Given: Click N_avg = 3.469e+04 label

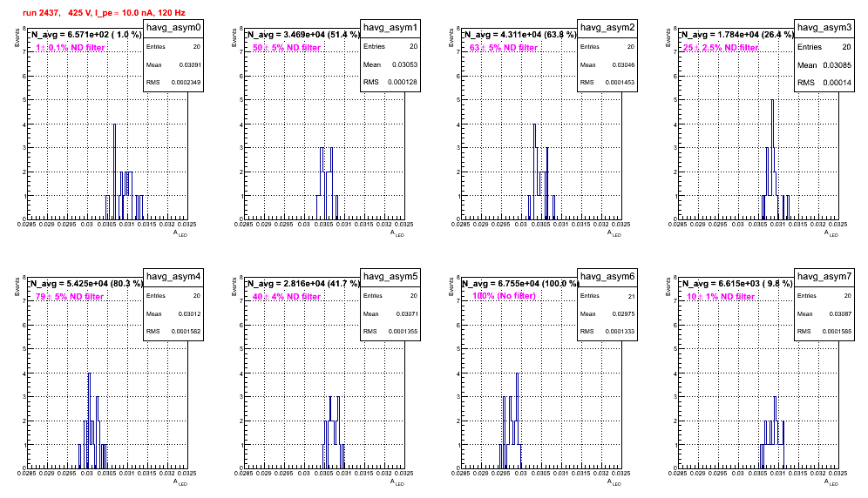Looking at the screenshot, I should pyautogui.click(x=303, y=35).
